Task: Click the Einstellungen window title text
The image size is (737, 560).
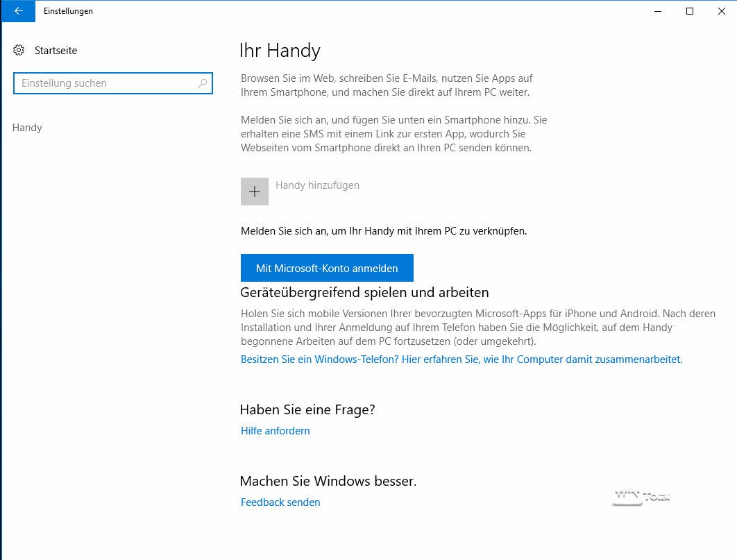Action: click(68, 11)
